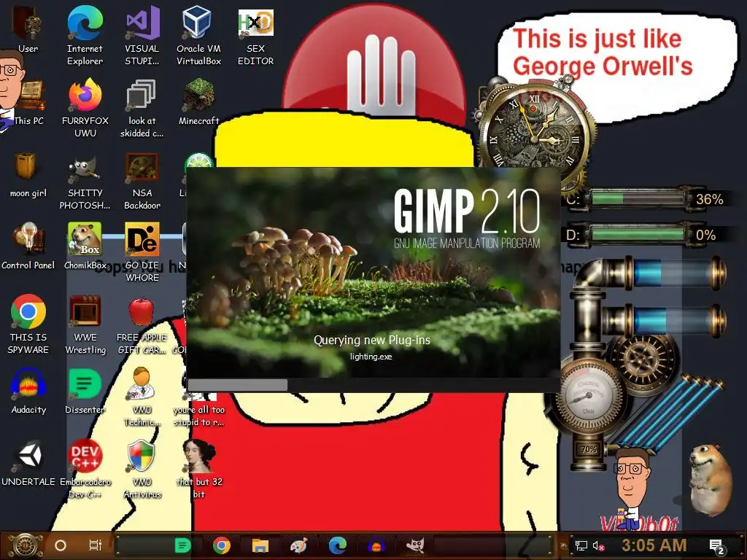Click the hamster desktop gadget
Viewport: 747px width, 560px height.
(x=710, y=480)
